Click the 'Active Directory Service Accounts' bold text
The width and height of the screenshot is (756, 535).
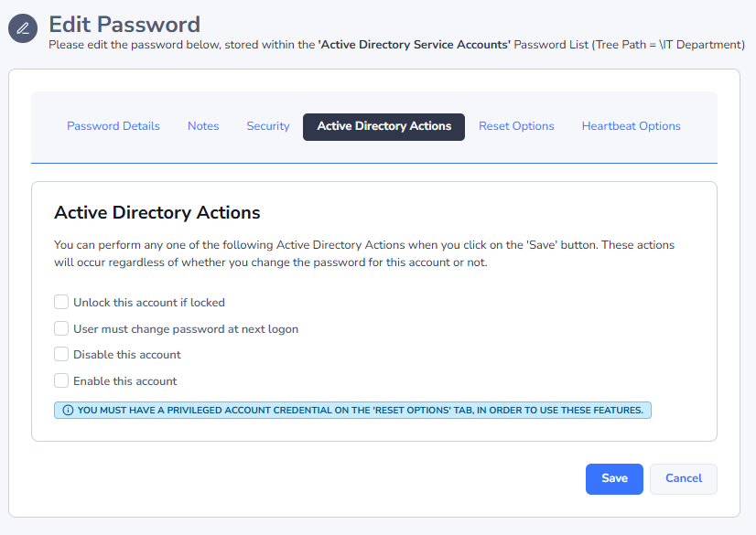pyautogui.click(x=414, y=44)
